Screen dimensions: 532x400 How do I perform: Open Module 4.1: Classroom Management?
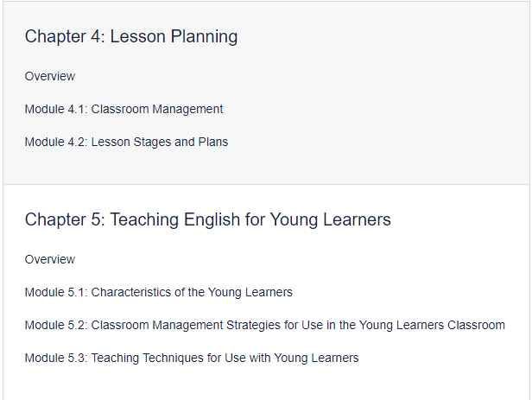(x=123, y=109)
